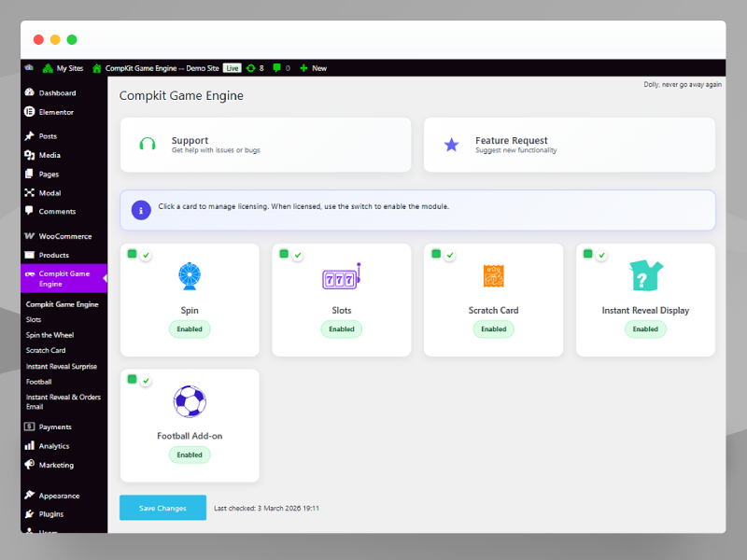Open the Scratch Card ticket icon

493,275
